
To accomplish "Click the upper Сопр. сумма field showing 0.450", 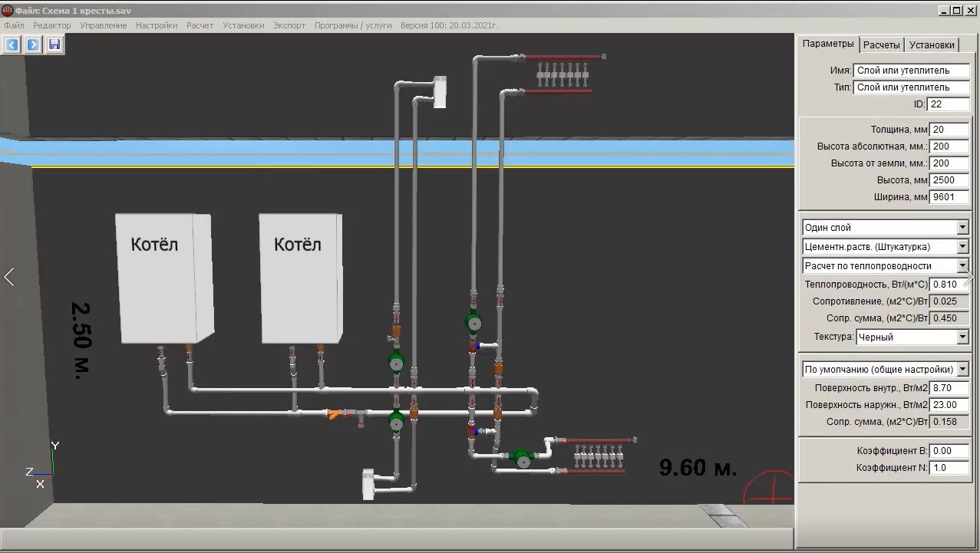I will click(x=949, y=318).
